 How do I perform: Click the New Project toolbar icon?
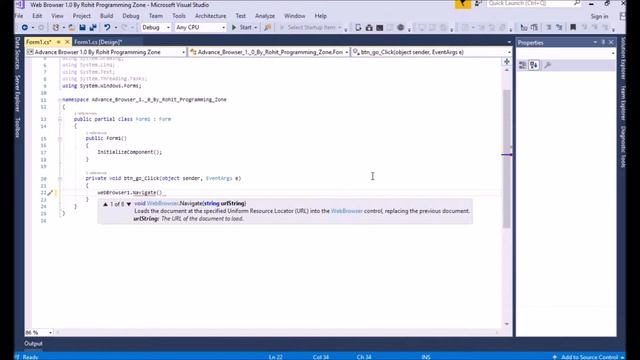56,27
